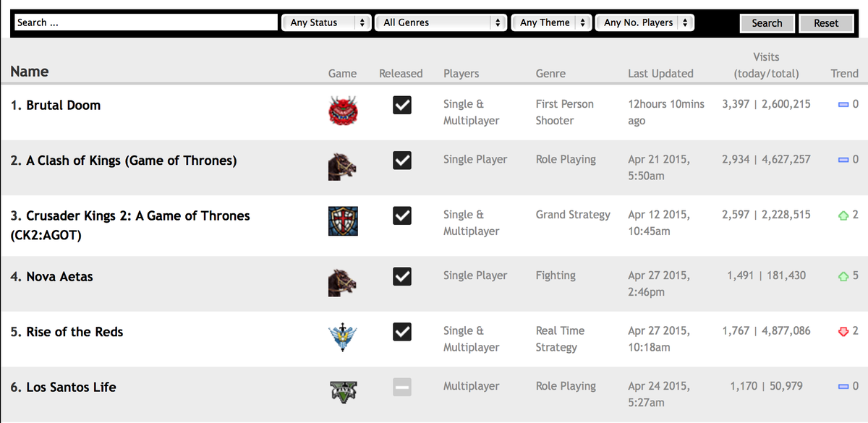Focus the Search text field
This screenshot has width=868, height=423.
(146, 22)
